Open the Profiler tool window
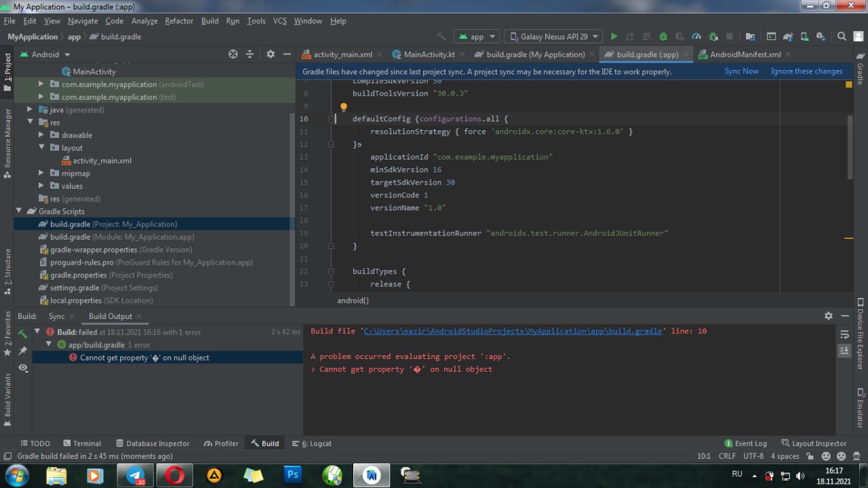 (x=220, y=443)
